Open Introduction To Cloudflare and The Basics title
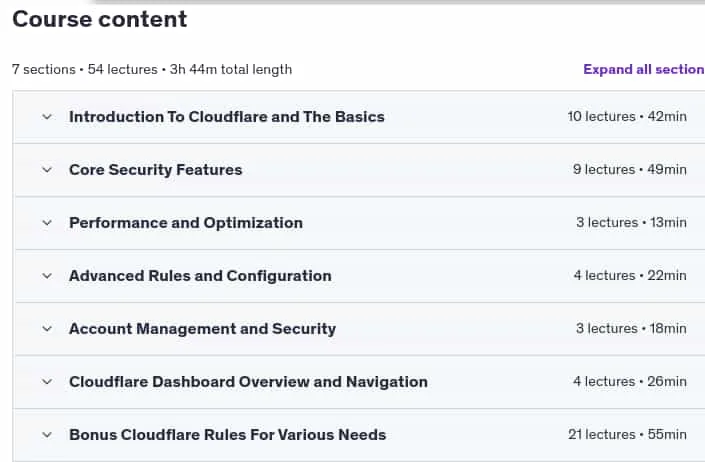Image resolution: width=705 pixels, height=462 pixels. (x=227, y=117)
